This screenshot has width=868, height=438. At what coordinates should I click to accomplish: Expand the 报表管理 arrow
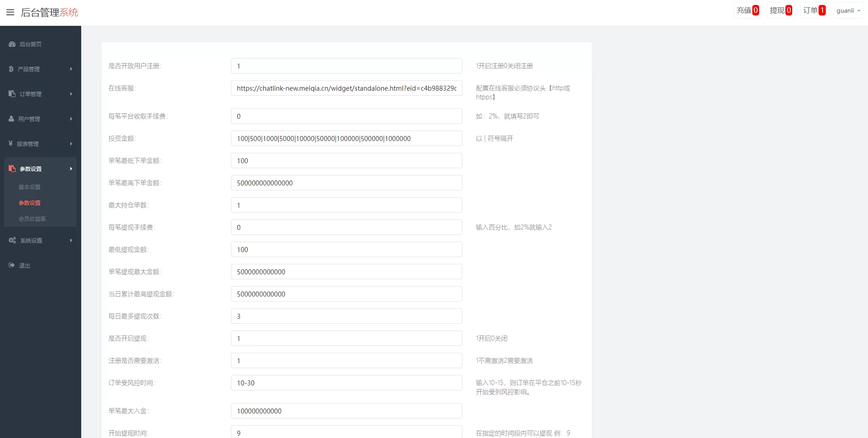click(x=71, y=144)
